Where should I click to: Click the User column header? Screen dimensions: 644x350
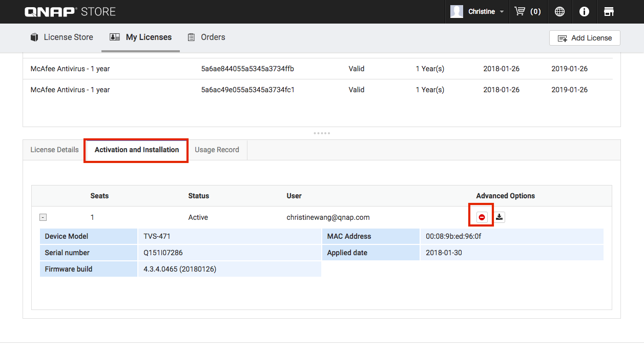(294, 196)
